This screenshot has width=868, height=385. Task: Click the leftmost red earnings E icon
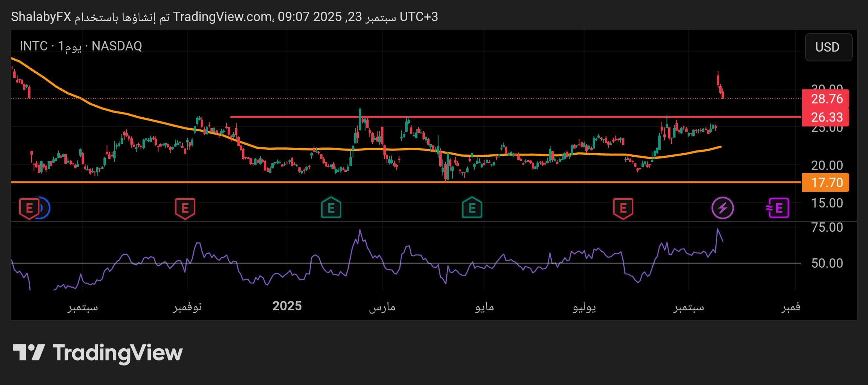(x=29, y=208)
